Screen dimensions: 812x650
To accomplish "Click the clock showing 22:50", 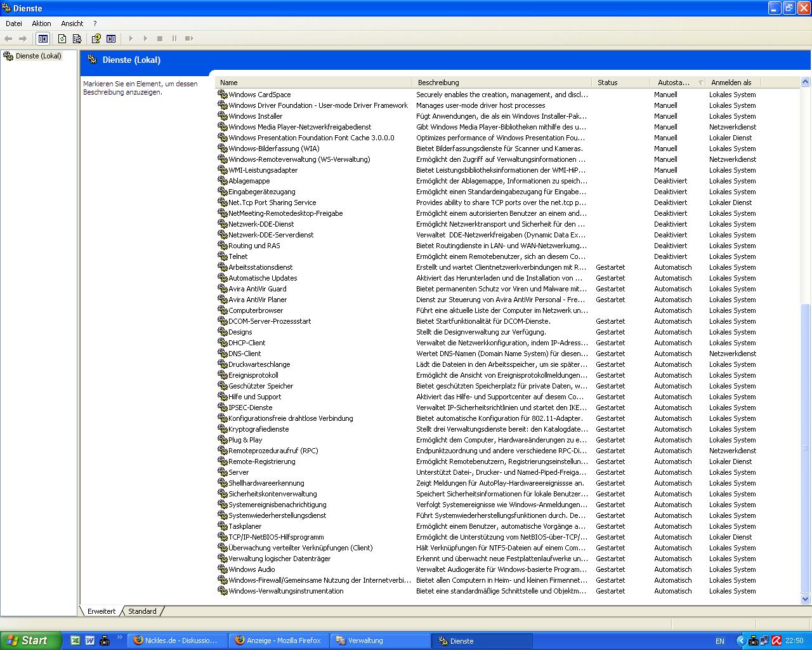I will pyautogui.click(x=794, y=641).
